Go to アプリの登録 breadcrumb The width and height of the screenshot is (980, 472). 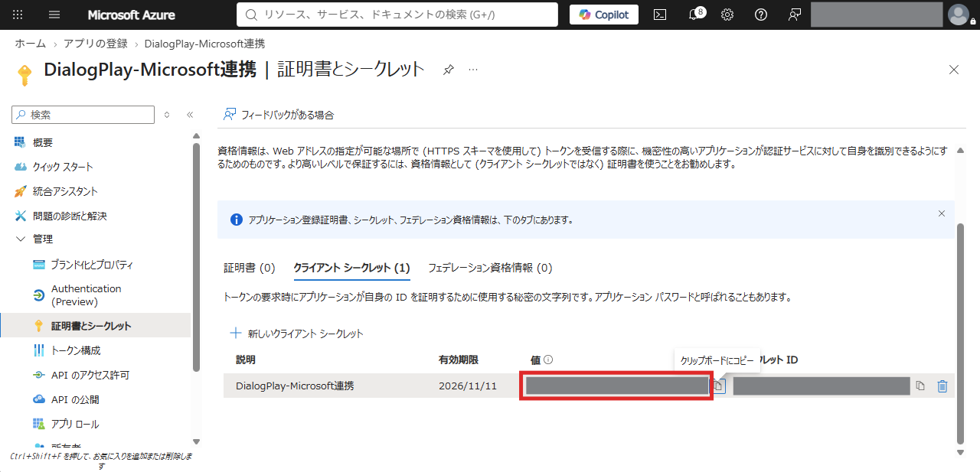(x=95, y=44)
